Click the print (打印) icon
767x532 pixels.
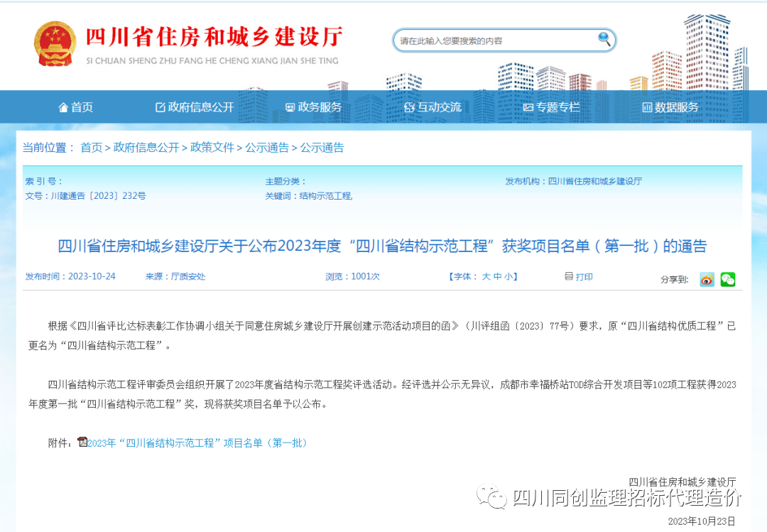pos(567,276)
